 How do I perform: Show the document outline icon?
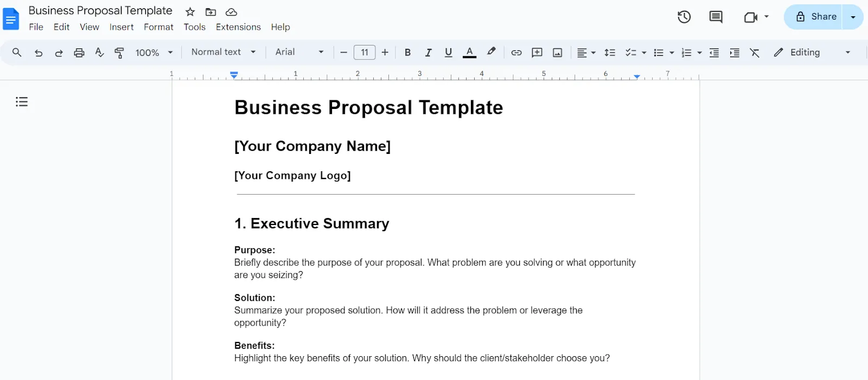[22, 101]
